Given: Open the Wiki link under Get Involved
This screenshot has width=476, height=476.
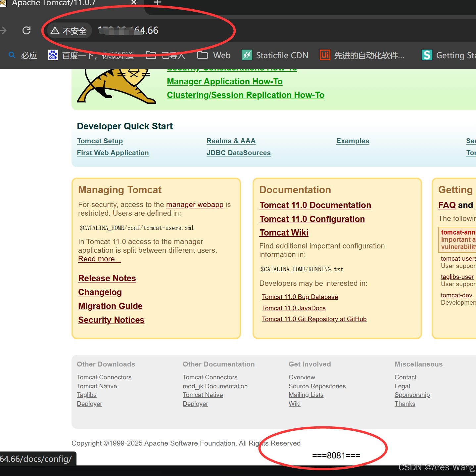Looking at the screenshot, I should point(295,404).
